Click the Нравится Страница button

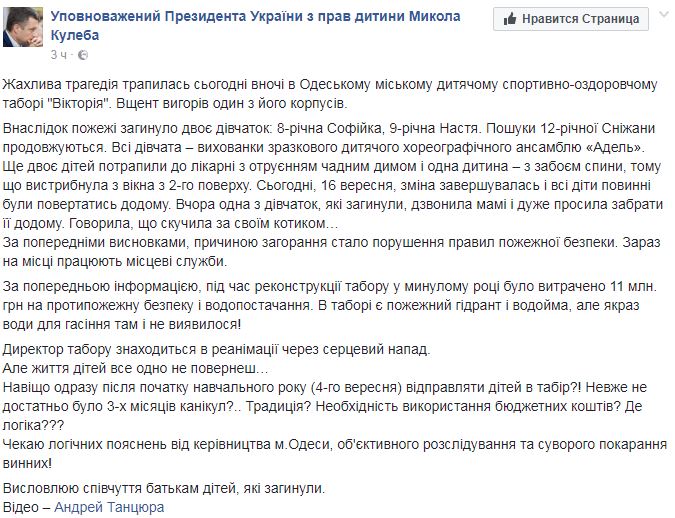point(571,19)
